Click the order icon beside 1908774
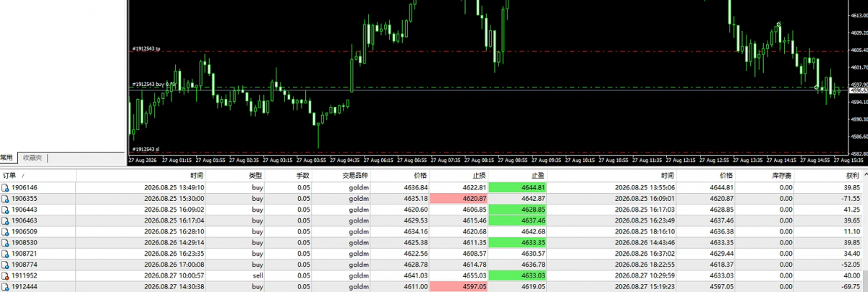Screen dimensions: 868x292 pyautogui.click(x=6, y=265)
